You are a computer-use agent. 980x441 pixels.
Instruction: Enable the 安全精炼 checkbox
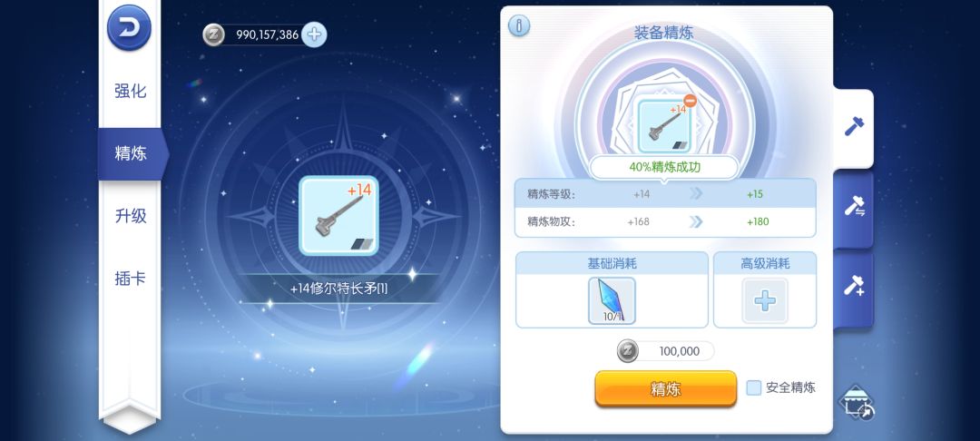(754, 387)
